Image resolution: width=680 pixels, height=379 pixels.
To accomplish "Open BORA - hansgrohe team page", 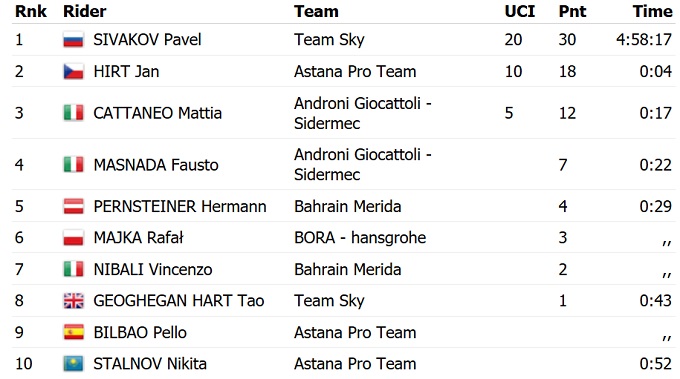I will (360, 238).
